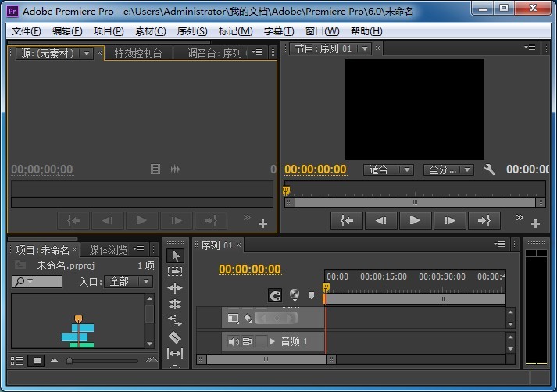Screen dimensions: 557x392
Task: Select the Track Select tool
Action: point(175,272)
